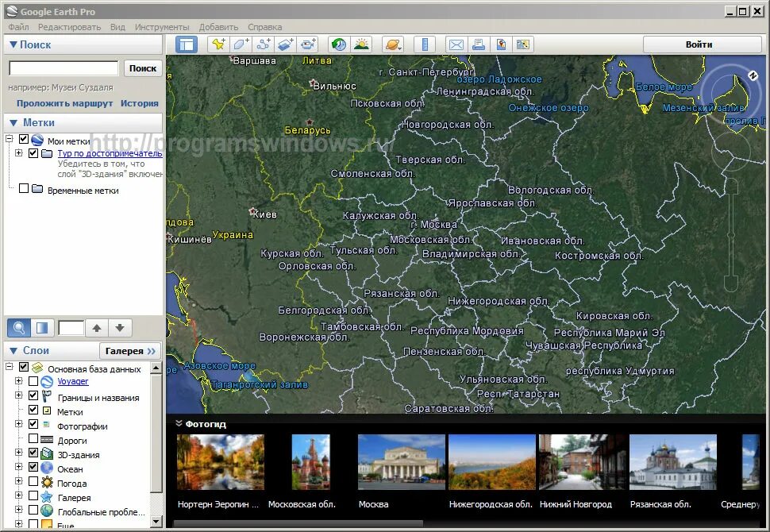
Task: Turn on the Погода layer
Action: tap(33, 481)
